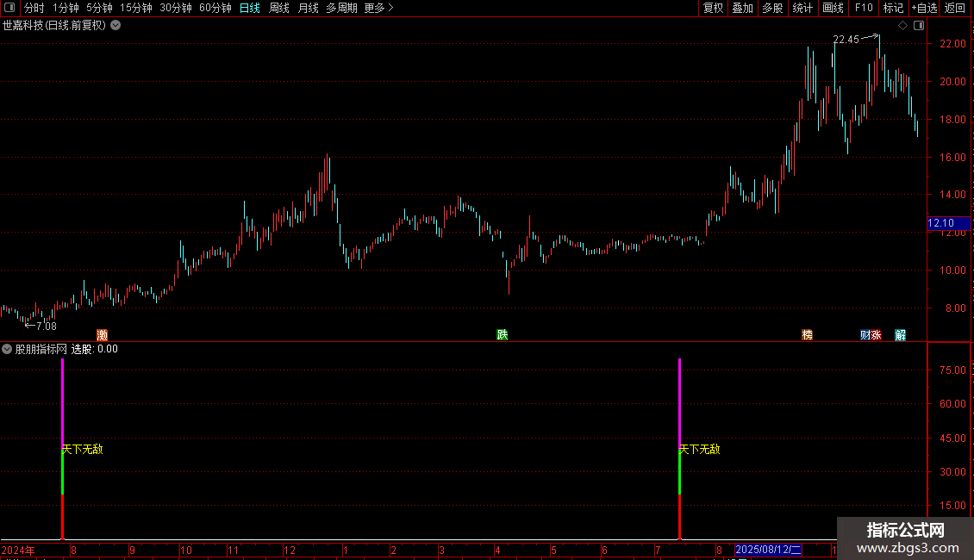The image size is (974, 560).
Task: Open the 多股 multi-stock view
Action: [x=772, y=8]
